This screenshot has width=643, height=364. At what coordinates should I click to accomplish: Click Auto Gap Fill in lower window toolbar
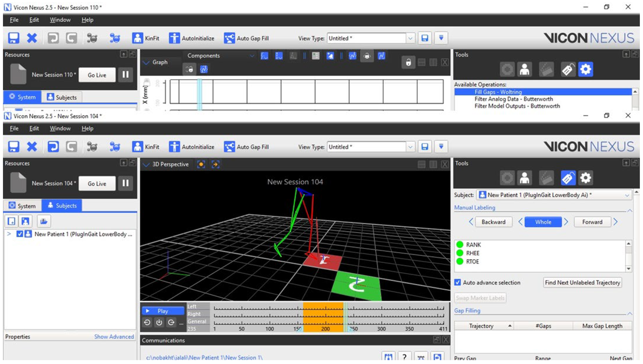click(246, 147)
